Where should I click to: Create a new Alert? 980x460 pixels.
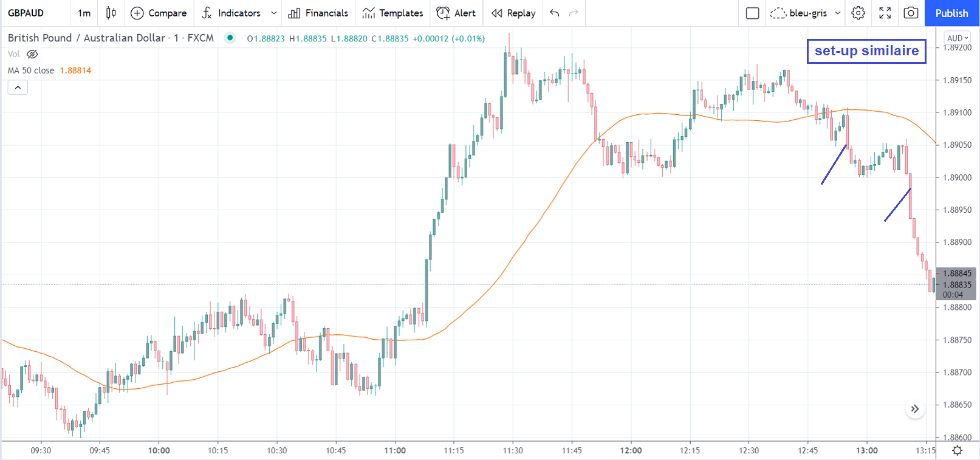pos(456,13)
